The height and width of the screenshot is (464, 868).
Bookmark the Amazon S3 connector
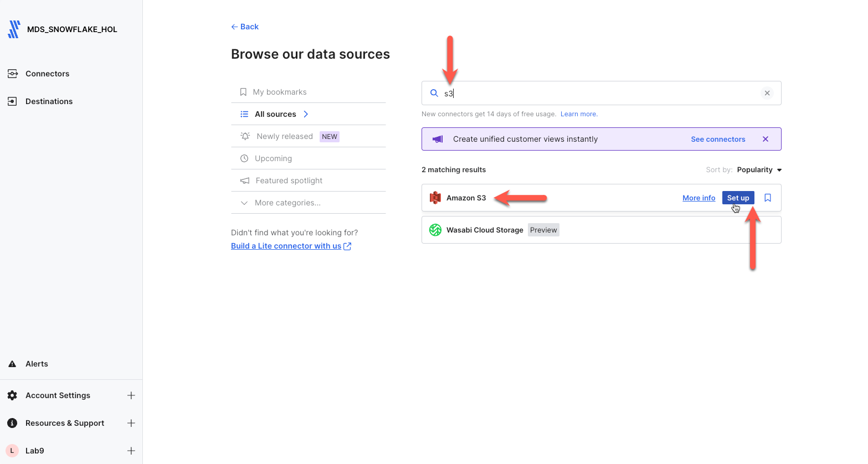[x=768, y=198]
